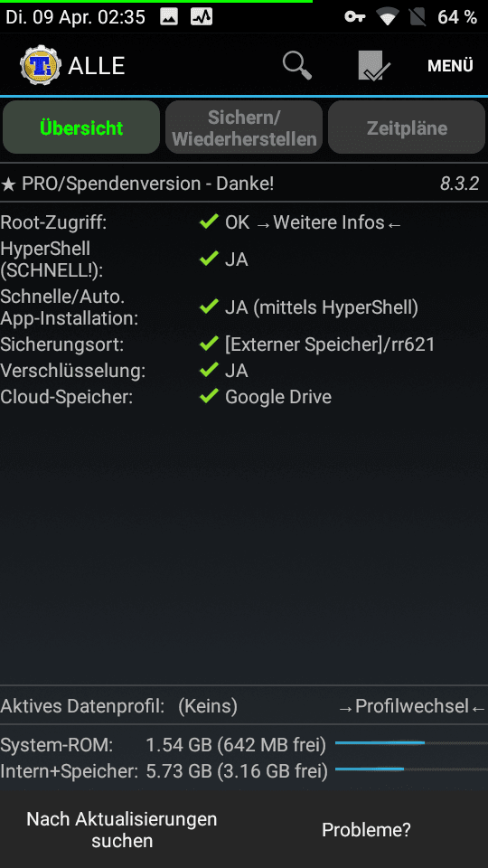
Task: Switch to the Zeitpläne tab
Action: [407, 127]
